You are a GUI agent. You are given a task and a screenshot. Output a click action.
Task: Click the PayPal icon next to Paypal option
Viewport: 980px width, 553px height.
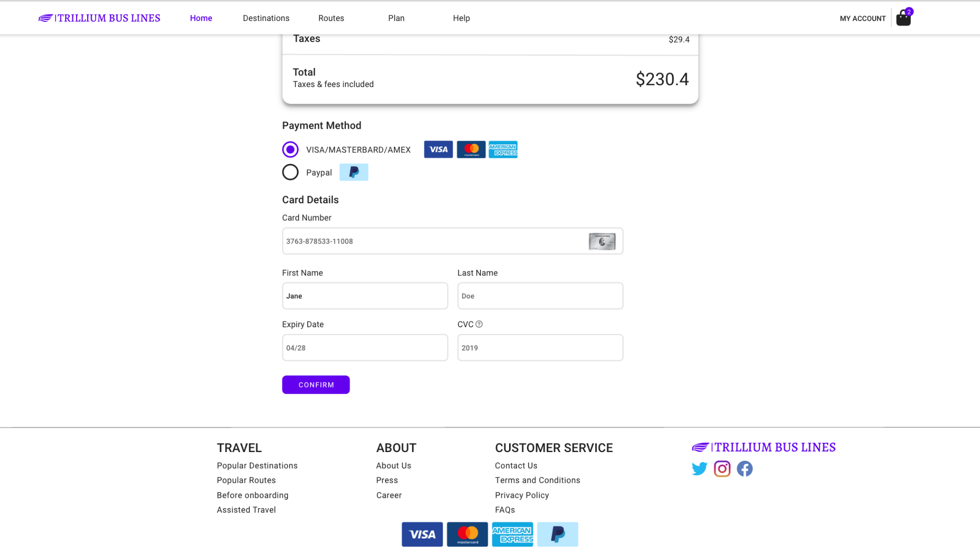tap(354, 172)
